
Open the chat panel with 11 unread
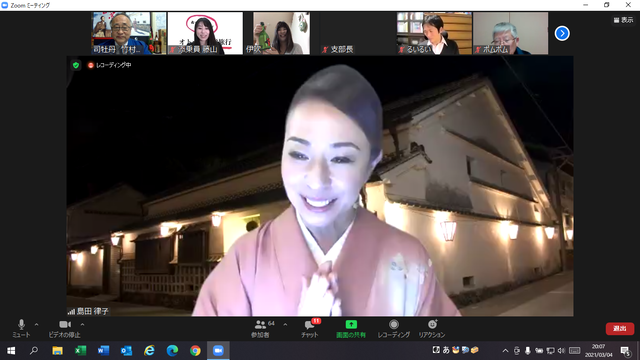coord(310,328)
